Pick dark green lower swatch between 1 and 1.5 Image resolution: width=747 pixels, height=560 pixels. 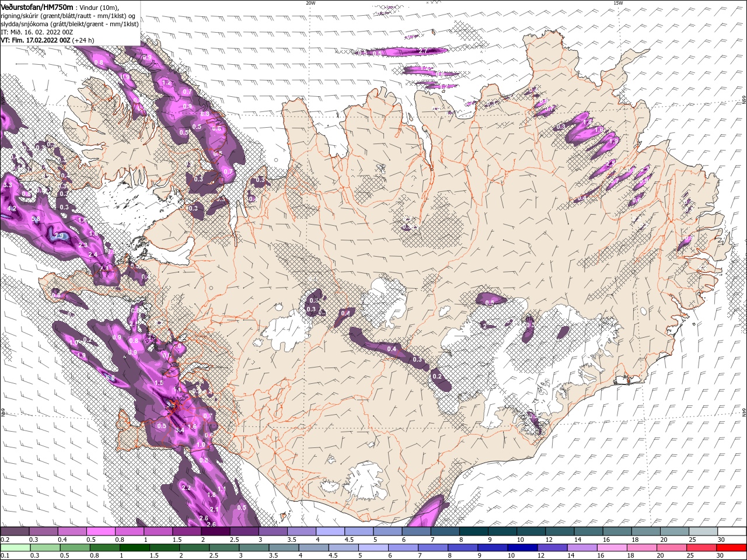click(x=135, y=548)
